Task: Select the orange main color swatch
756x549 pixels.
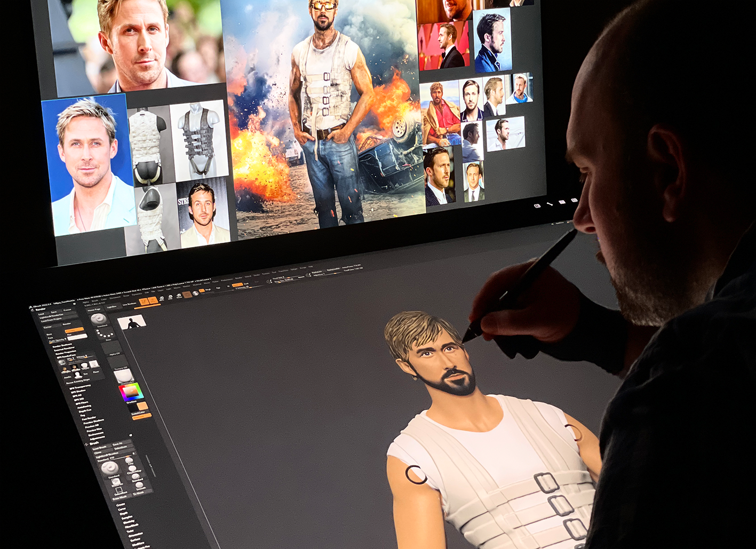Action: [x=143, y=406]
